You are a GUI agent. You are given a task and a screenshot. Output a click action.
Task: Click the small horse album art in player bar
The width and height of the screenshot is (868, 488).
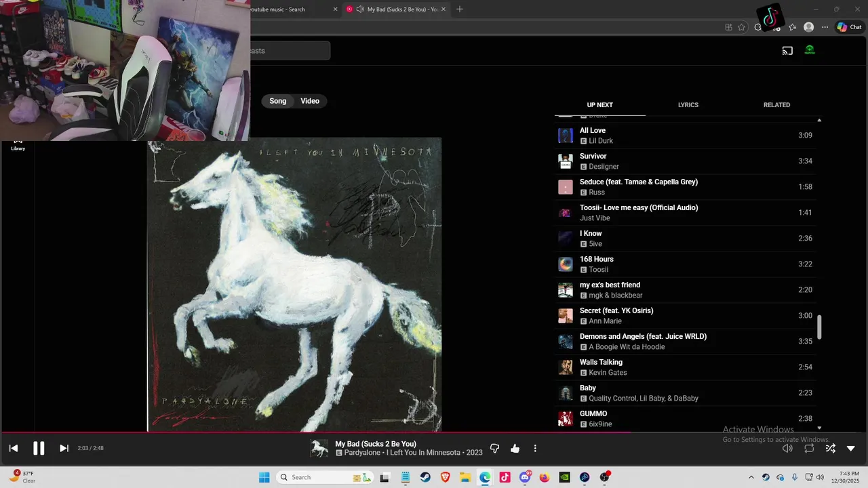[319, 448]
